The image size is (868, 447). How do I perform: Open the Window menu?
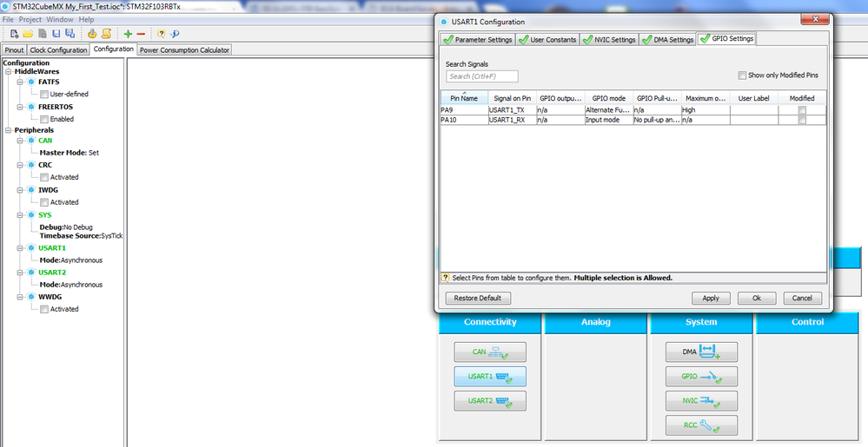click(59, 19)
